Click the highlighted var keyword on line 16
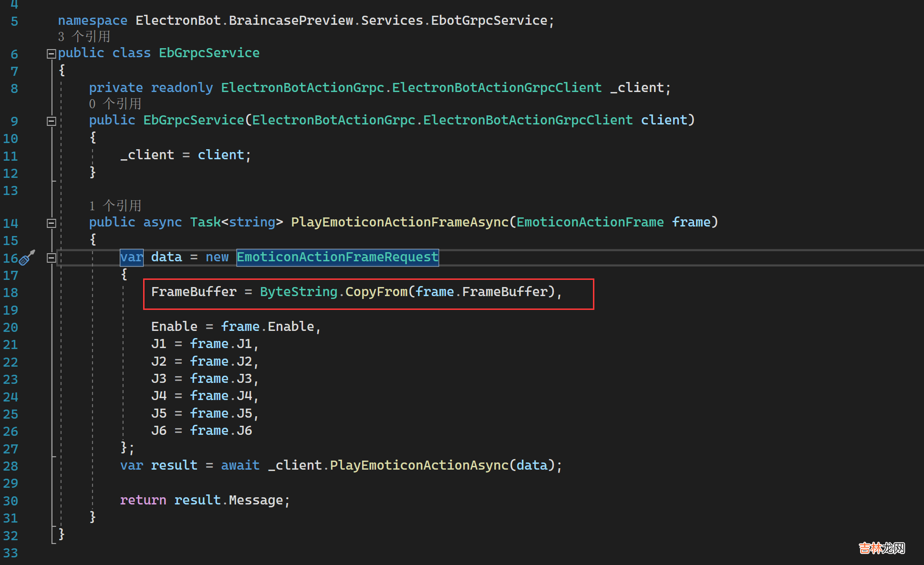This screenshot has width=924, height=565. click(131, 257)
